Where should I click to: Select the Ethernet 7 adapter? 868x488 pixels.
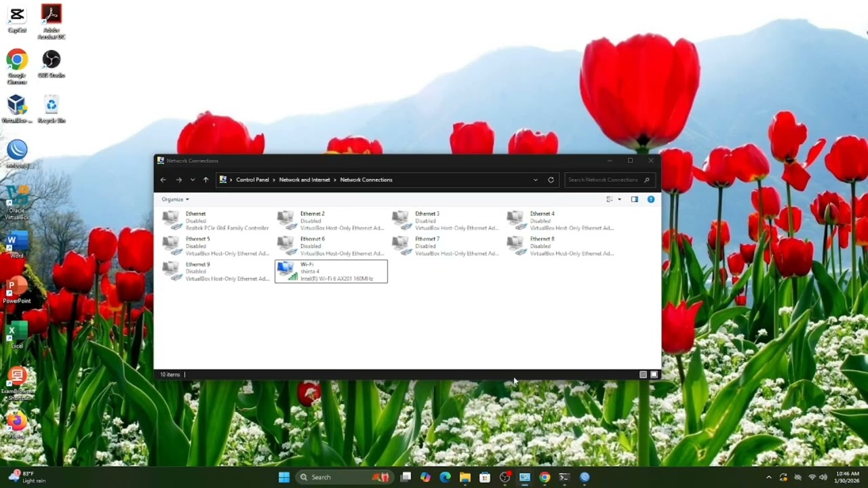click(446, 246)
